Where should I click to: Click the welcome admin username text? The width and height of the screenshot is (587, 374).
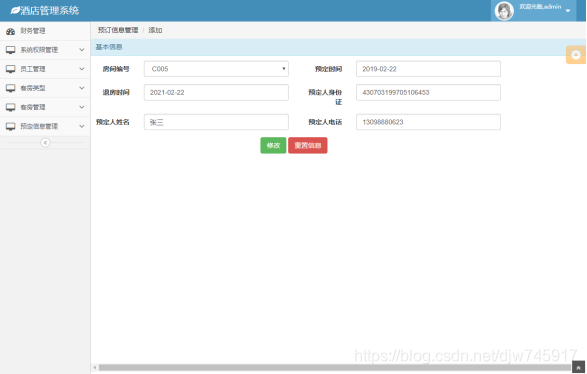[x=540, y=7]
